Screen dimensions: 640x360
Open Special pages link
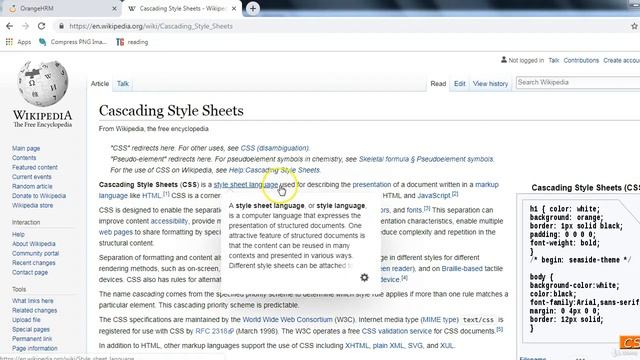click(31, 329)
